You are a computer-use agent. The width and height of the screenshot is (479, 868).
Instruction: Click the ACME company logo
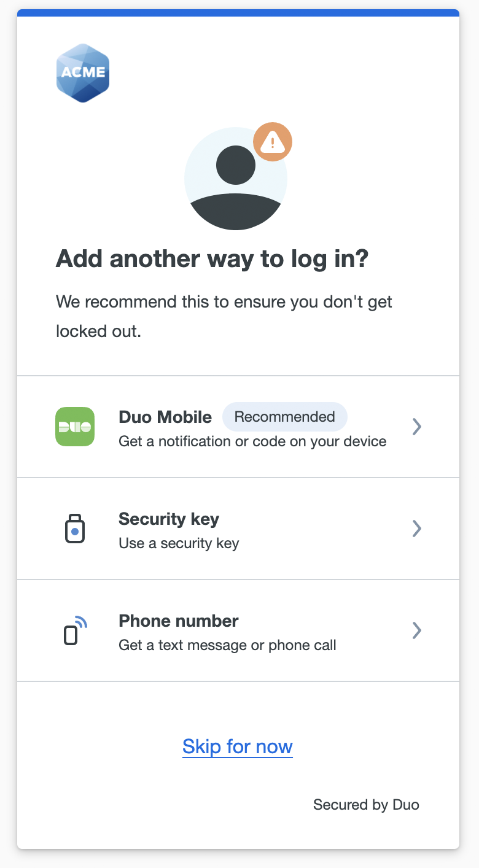(83, 73)
